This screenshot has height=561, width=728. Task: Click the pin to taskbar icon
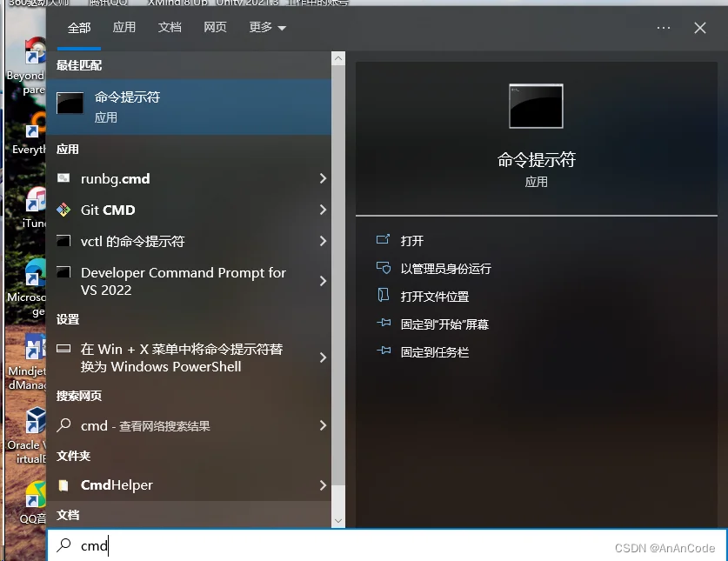point(384,351)
